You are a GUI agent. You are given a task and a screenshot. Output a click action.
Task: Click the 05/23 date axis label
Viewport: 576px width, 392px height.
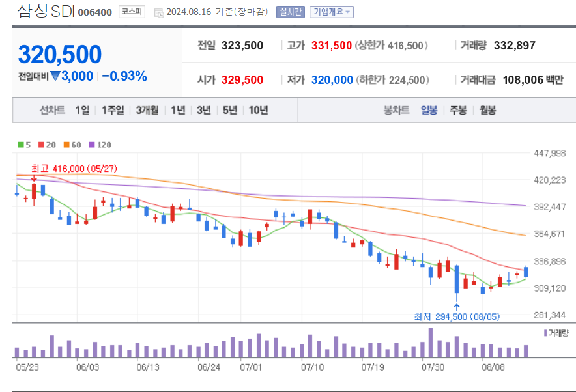pyautogui.click(x=27, y=367)
